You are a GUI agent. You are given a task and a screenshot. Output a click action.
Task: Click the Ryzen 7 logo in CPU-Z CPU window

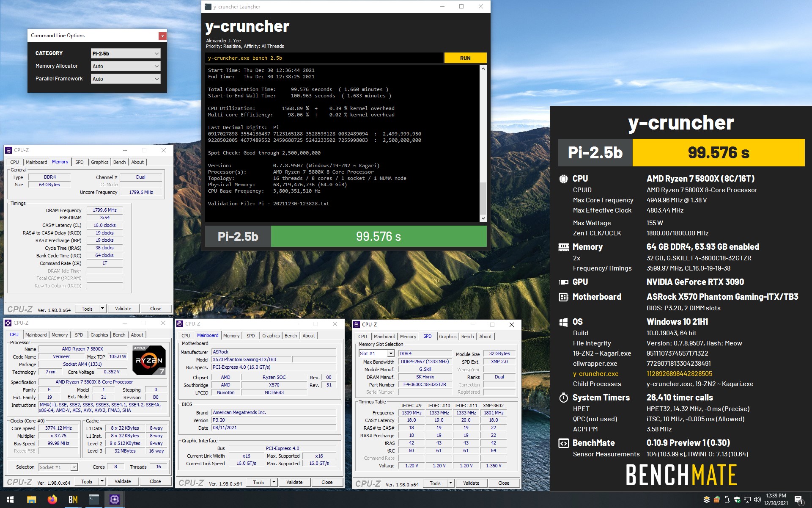pyautogui.click(x=149, y=360)
